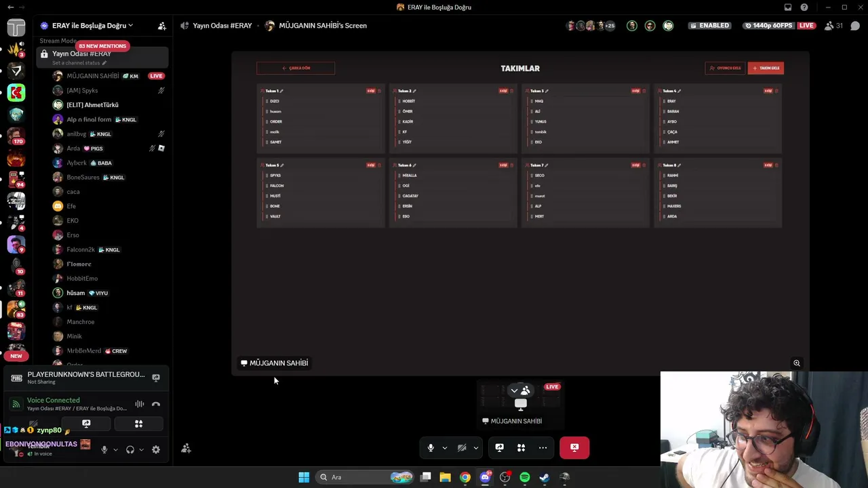This screenshot has width=868, height=488.
Task: Open Windows Start menu
Action: (304, 477)
